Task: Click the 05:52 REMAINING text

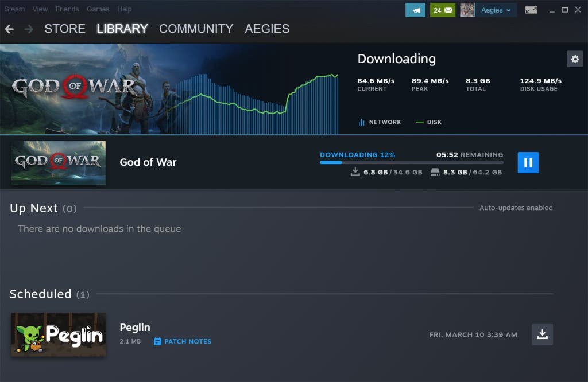Action: click(470, 155)
